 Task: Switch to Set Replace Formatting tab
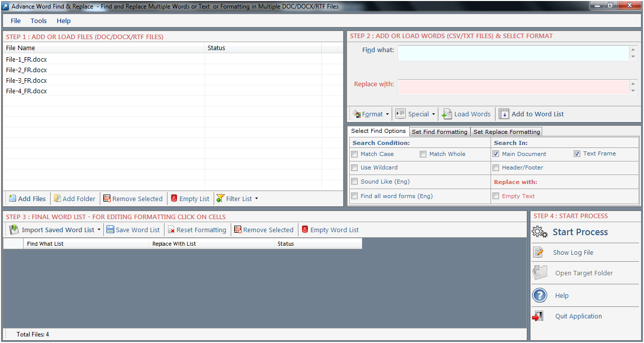(x=507, y=132)
